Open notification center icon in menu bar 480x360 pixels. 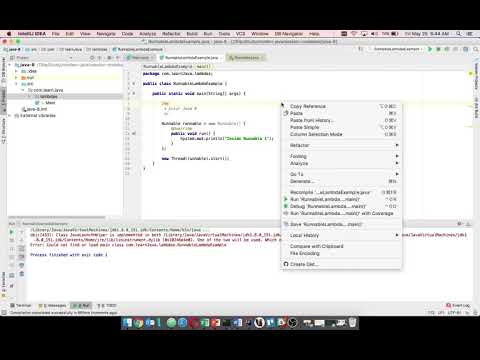(470, 34)
